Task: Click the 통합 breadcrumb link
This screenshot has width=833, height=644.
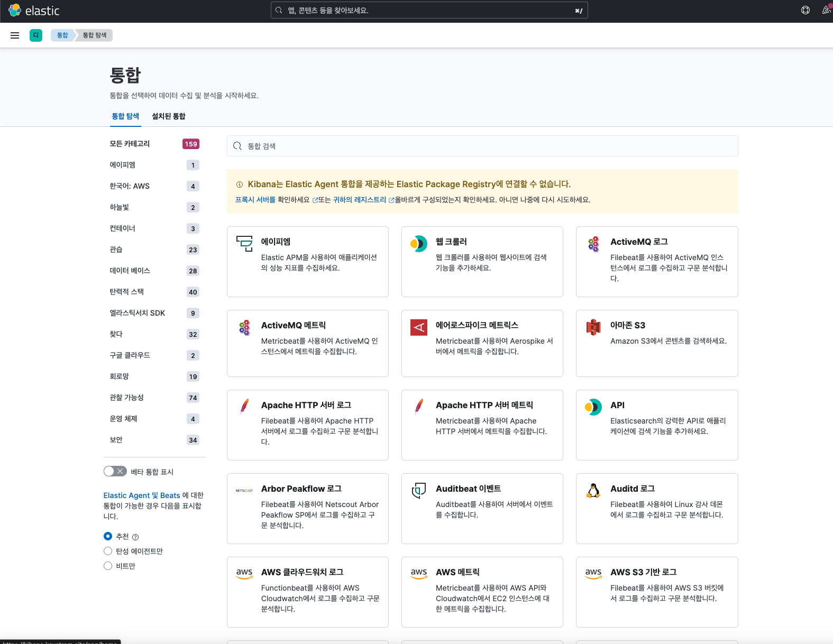Action: (62, 35)
